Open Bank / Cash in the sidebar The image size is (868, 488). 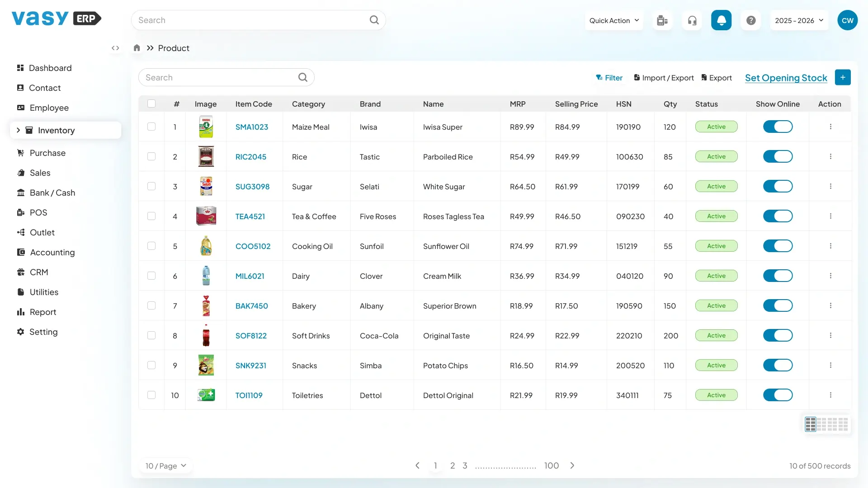(x=46, y=192)
